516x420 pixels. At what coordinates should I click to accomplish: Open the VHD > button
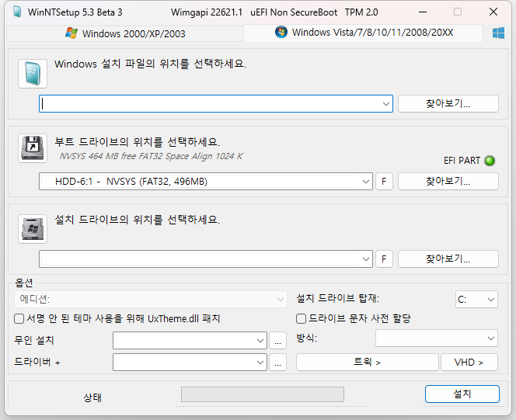[x=469, y=362]
